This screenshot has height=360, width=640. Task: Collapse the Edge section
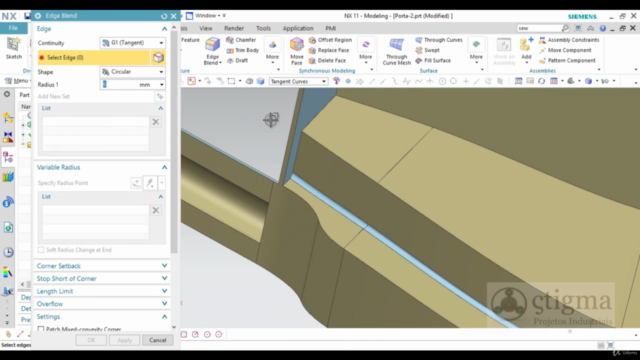(164, 29)
